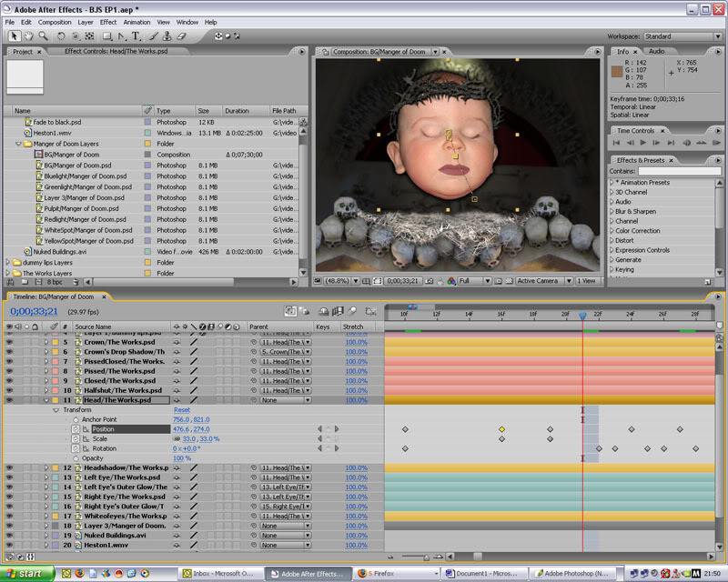Create a new folder in Project panel
This screenshot has height=582, width=728.
click(25, 282)
